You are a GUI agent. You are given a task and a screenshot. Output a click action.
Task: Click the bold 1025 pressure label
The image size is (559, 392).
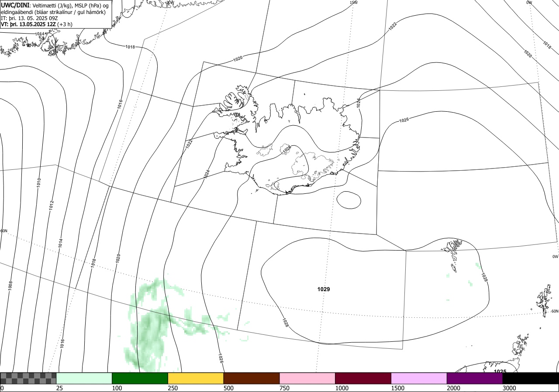coord(500,371)
